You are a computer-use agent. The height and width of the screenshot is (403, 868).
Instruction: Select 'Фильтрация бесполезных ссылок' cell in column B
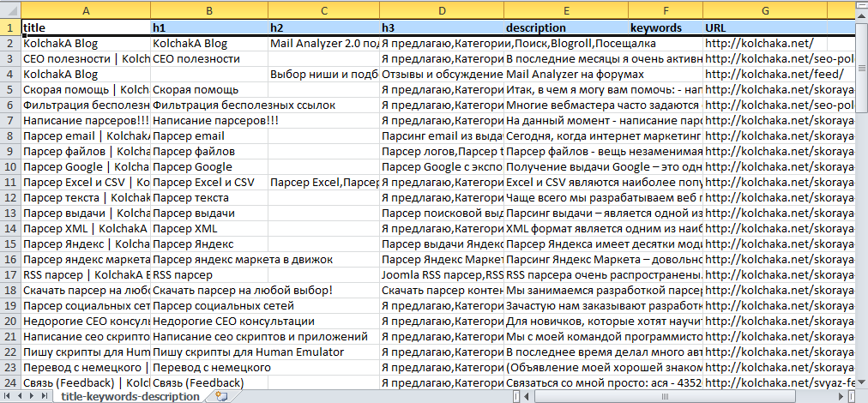coord(209,105)
